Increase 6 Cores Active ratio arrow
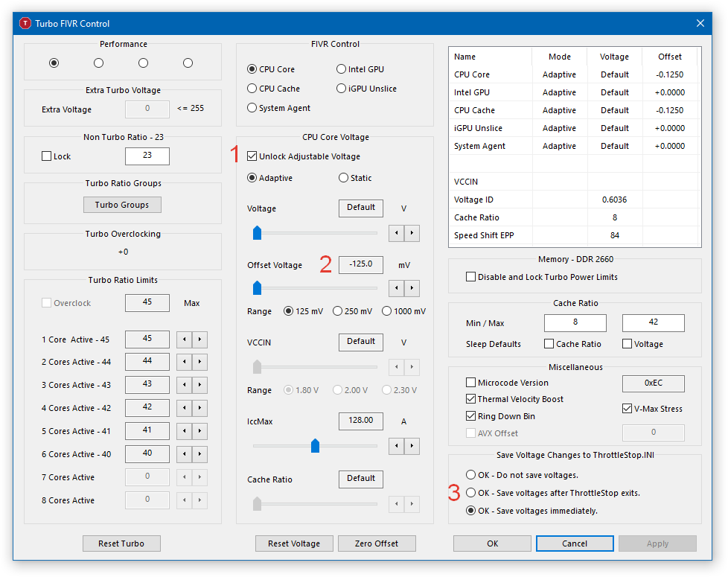Image resolution: width=728 pixels, height=577 pixels. [199, 454]
